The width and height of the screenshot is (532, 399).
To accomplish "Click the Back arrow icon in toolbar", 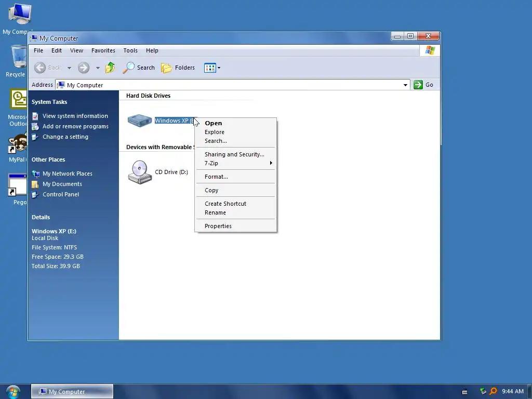I will [x=39, y=68].
